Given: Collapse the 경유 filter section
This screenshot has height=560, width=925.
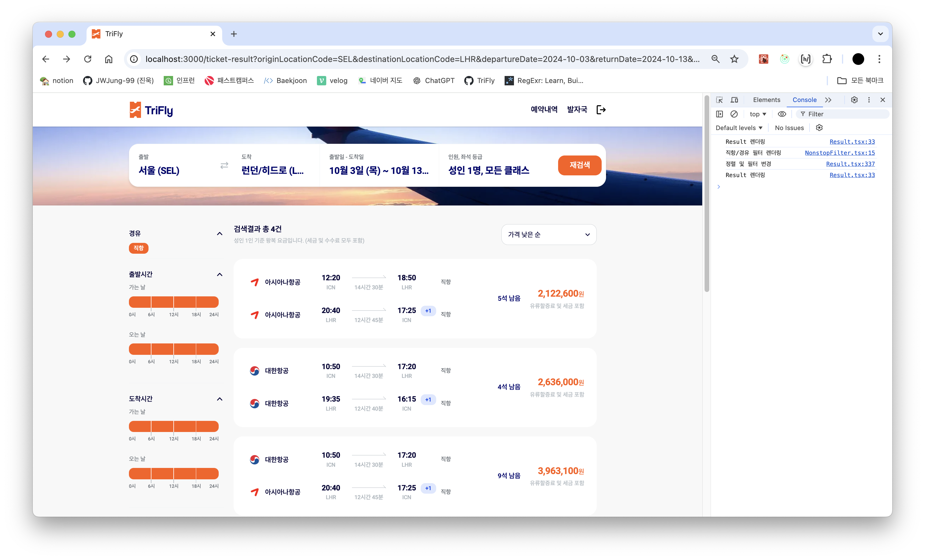Looking at the screenshot, I should pos(220,234).
